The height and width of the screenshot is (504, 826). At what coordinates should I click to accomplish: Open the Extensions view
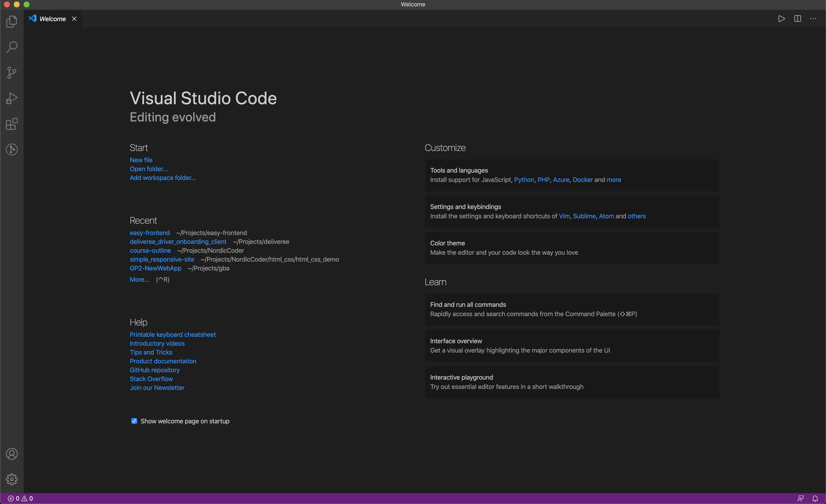pyautogui.click(x=12, y=124)
